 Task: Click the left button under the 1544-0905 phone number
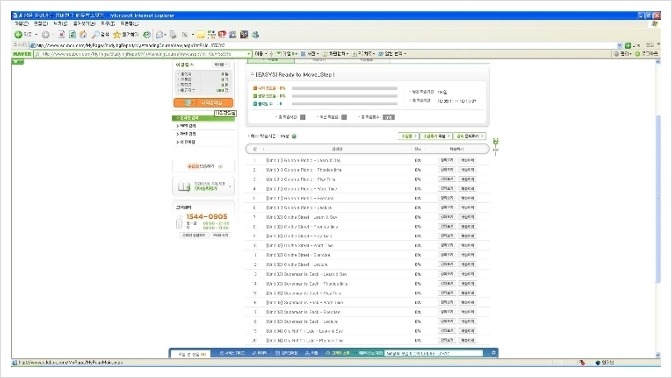[193, 235]
